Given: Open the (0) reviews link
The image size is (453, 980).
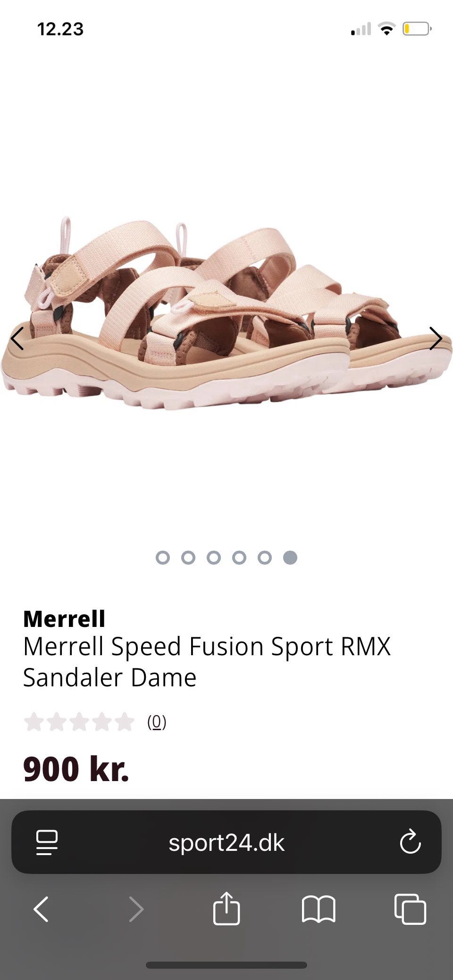Looking at the screenshot, I should click(157, 722).
